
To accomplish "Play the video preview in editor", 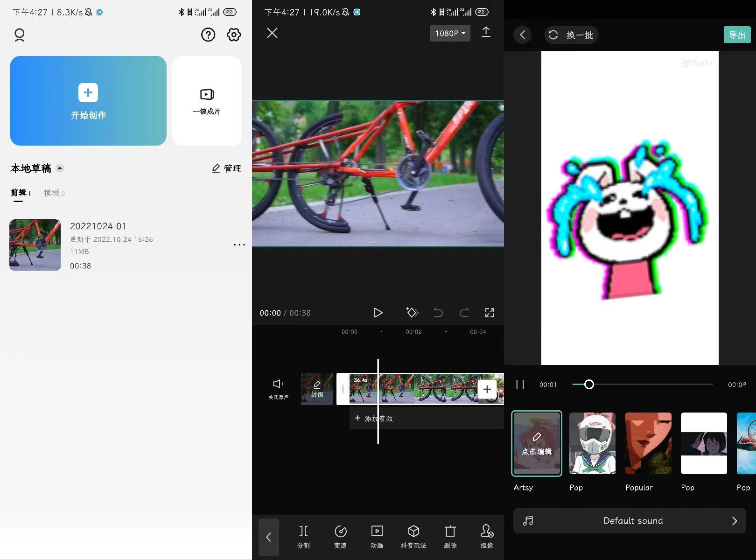I will (x=378, y=313).
